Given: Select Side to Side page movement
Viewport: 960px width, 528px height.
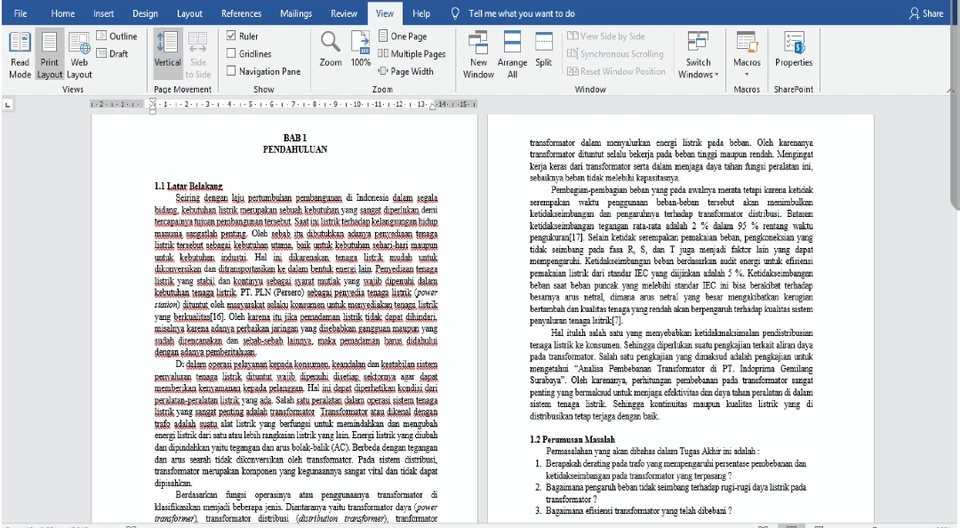Looking at the screenshot, I should click(198, 55).
